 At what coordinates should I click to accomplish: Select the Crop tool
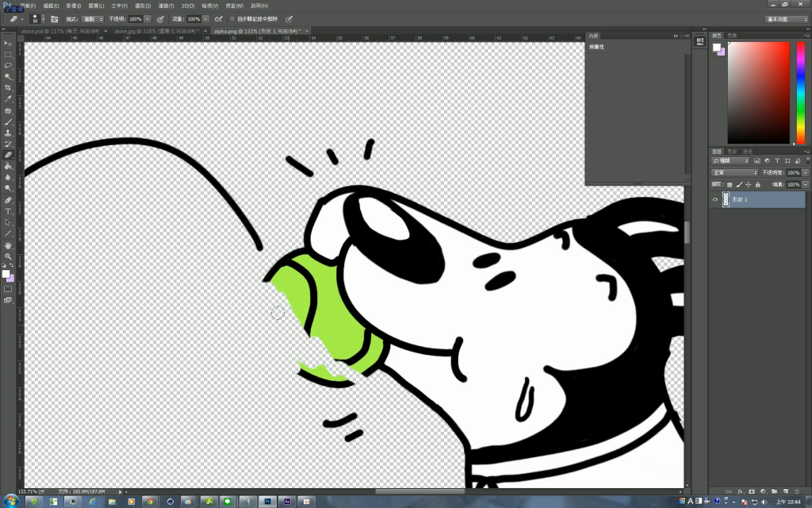click(8, 87)
